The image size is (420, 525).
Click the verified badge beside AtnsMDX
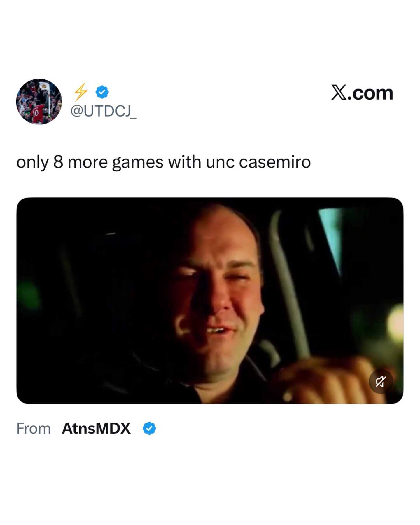coord(149,428)
